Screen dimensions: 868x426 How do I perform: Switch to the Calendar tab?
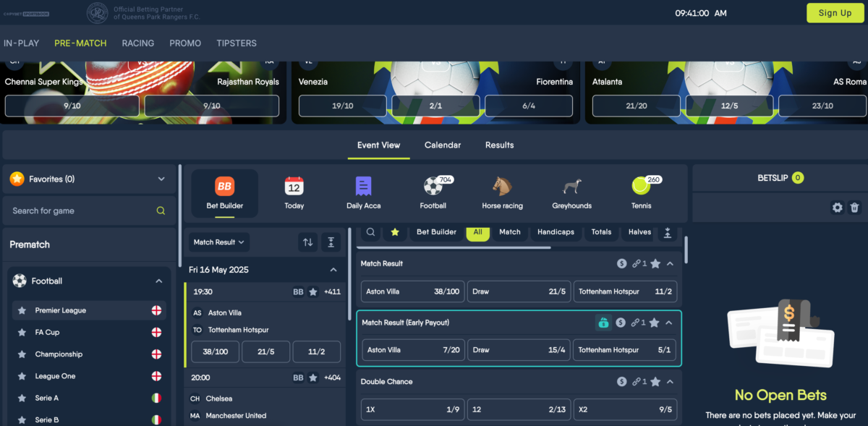pos(443,145)
